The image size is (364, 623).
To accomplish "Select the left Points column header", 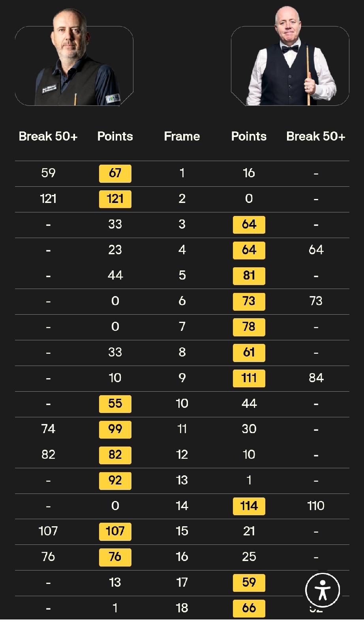I will pos(115,137).
